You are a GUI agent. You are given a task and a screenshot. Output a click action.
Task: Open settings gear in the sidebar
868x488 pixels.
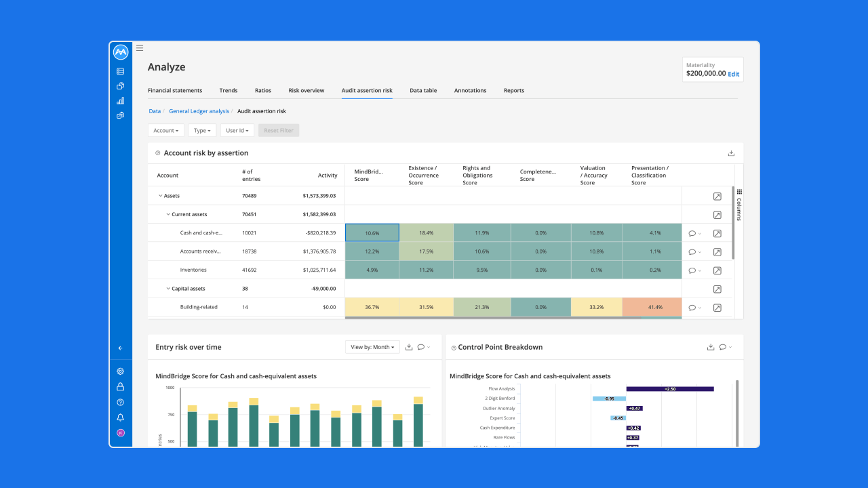(x=121, y=371)
